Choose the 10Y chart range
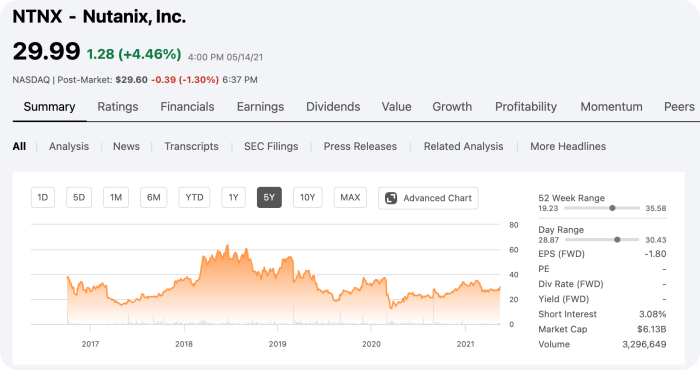 point(308,198)
